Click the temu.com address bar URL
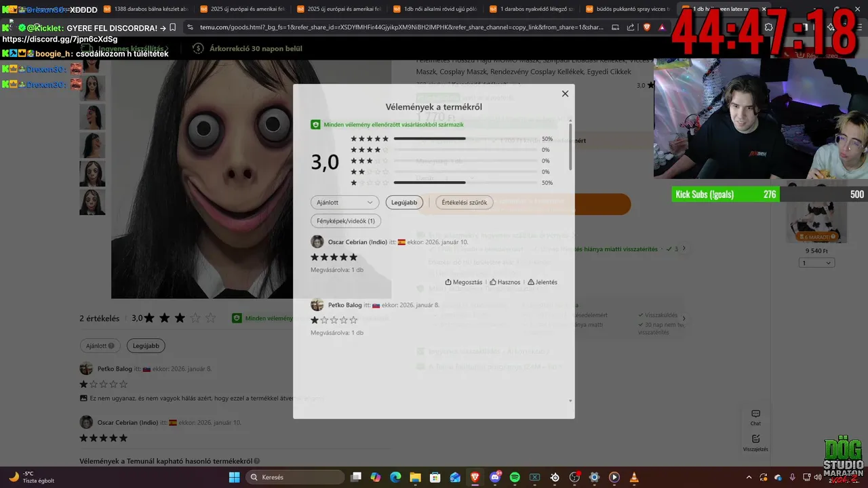Screen dimensions: 868x488 pos(401,27)
